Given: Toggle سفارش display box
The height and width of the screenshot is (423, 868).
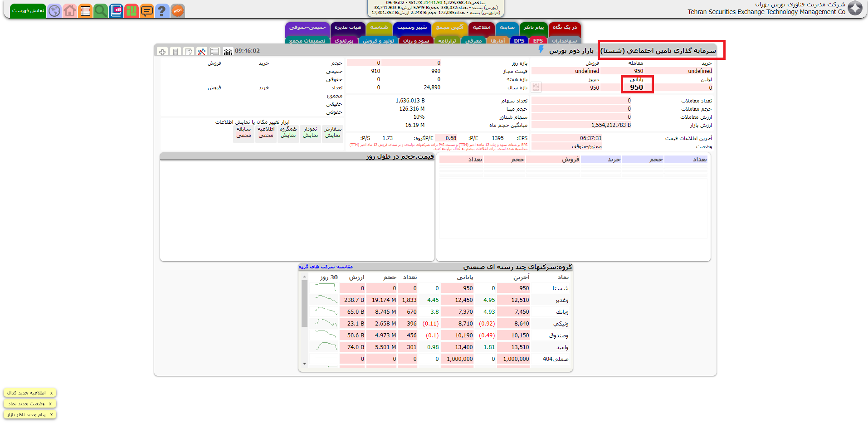Looking at the screenshot, I should click(332, 134).
